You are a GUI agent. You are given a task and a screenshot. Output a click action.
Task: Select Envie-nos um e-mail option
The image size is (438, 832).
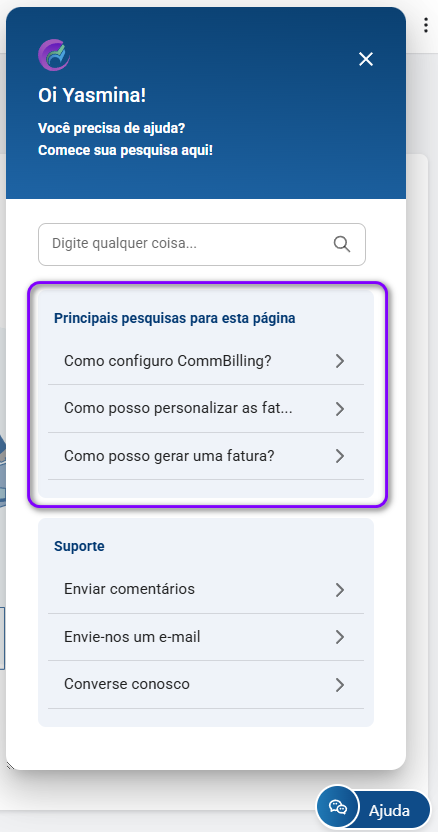(x=206, y=637)
